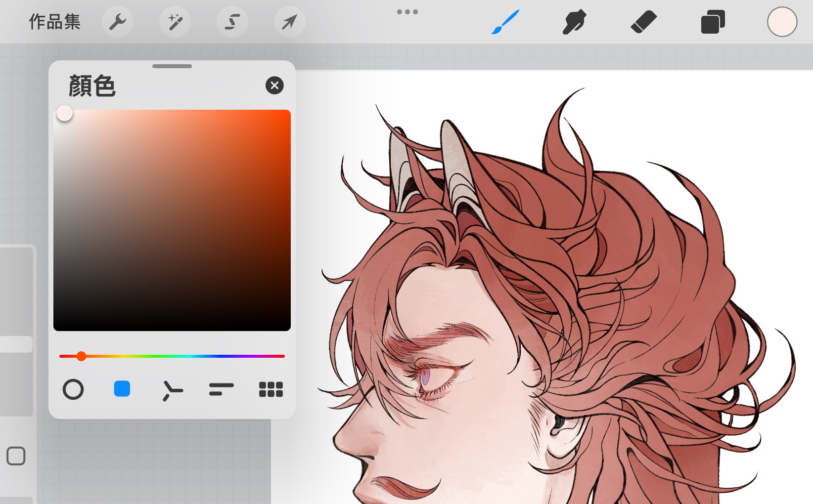Select the Brush tool
This screenshot has width=813, height=504.
point(505,22)
